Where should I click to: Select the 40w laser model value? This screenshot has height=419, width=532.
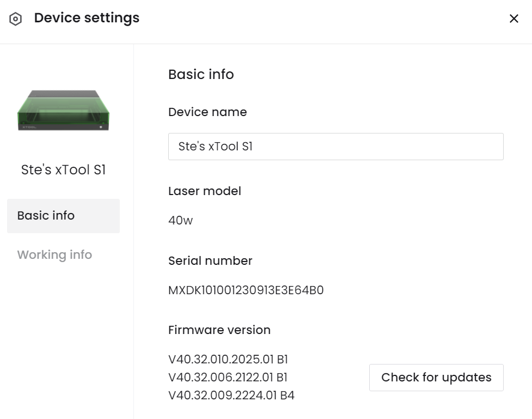[x=180, y=221]
